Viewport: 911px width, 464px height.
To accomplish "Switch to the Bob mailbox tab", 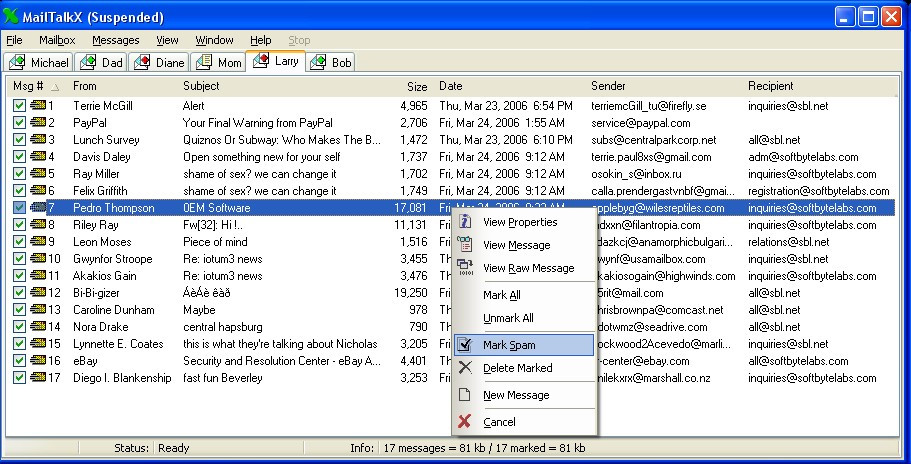I will [332, 62].
